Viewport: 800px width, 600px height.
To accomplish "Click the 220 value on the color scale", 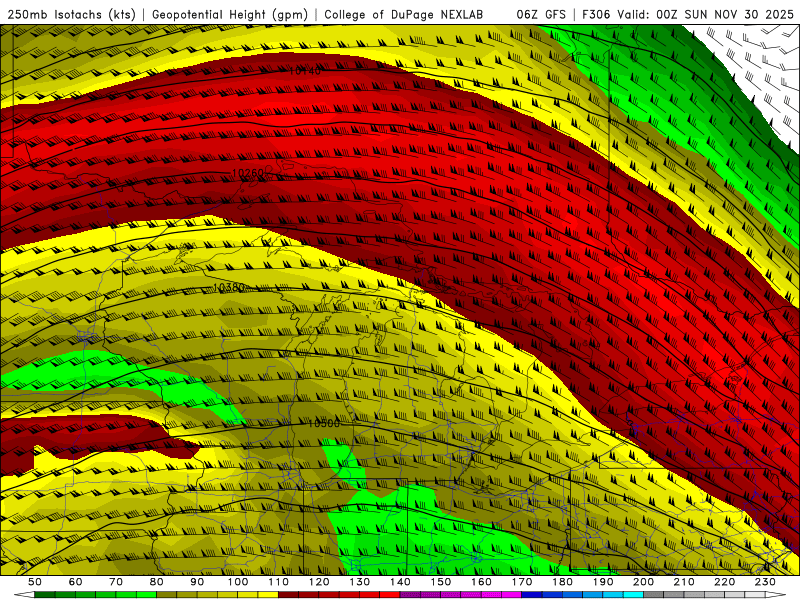I will (x=724, y=582).
